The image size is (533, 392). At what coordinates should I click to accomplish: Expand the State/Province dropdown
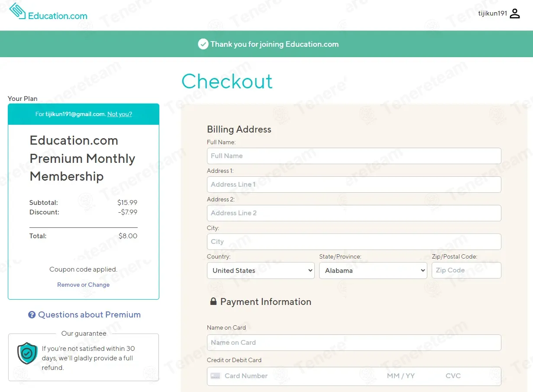pyautogui.click(x=373, y=270)
